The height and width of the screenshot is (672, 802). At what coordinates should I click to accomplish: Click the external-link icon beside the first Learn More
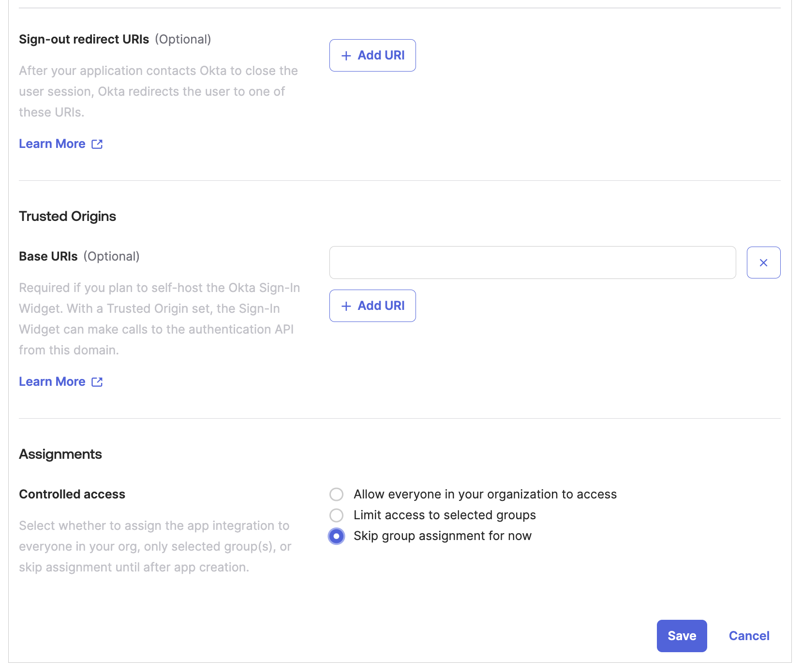click(97, 144)
